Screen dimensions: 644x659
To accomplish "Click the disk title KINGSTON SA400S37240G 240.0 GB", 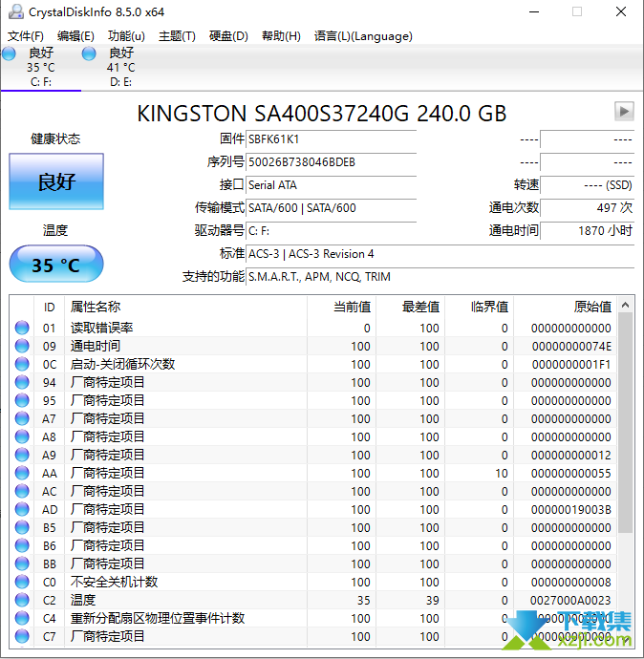I will [x=322, y=114].
